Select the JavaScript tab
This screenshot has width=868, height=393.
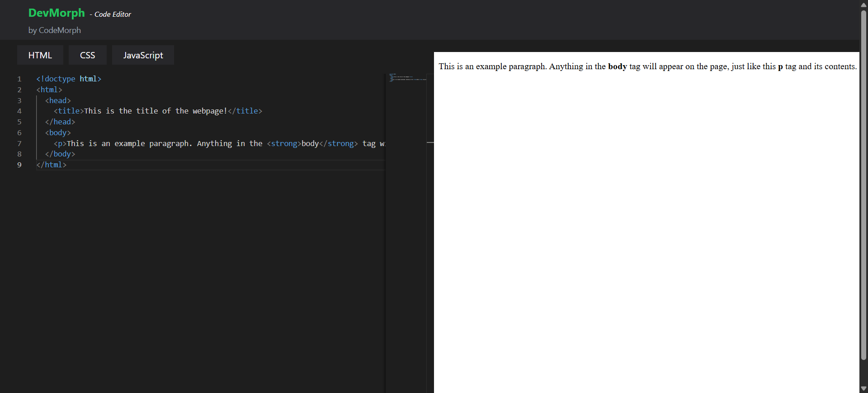143,55
